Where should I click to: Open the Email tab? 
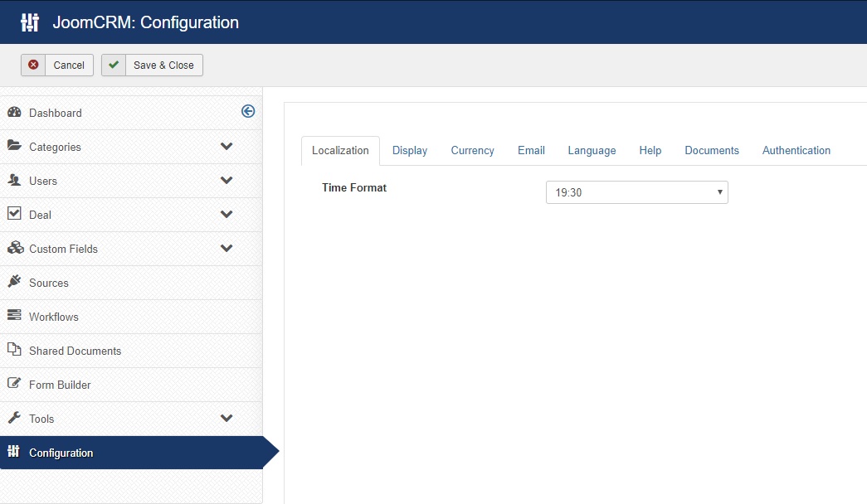[x=531, y=150]
